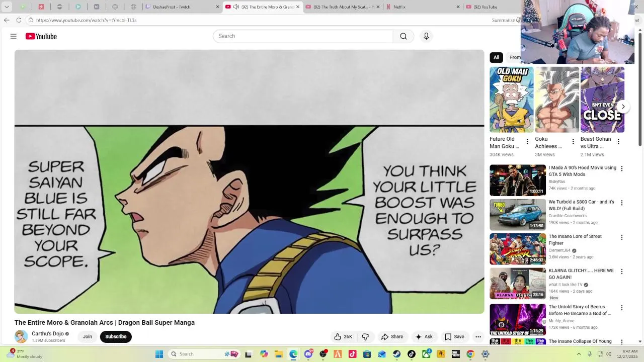Open the Insane Collapse of Young video title
Screen dimensions: 644x362
point(580,341)
